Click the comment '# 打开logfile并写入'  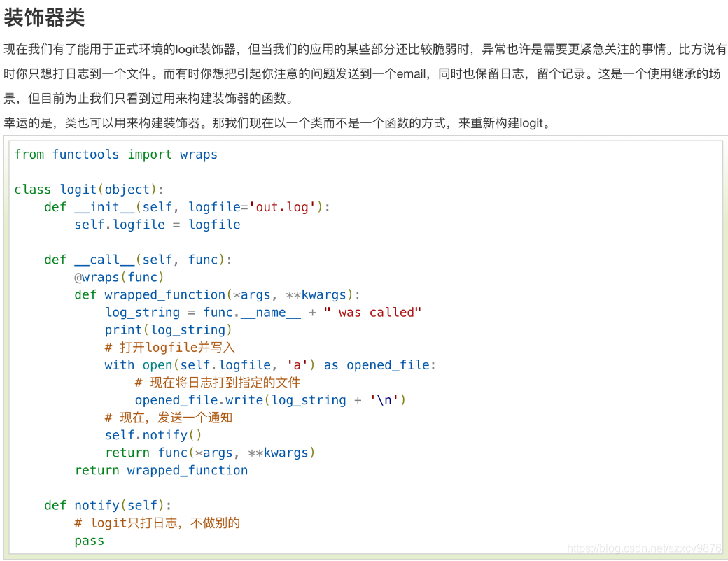pos(170,348)
